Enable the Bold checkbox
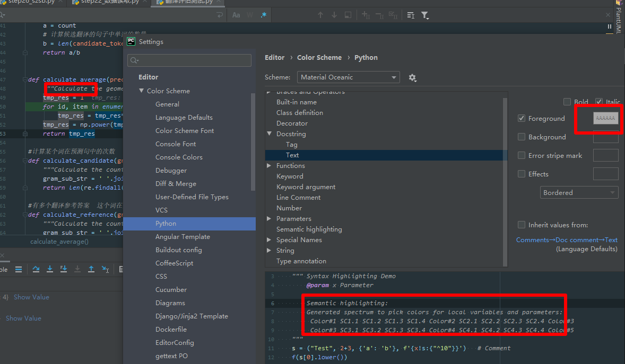625x364 pixels. 567,102
